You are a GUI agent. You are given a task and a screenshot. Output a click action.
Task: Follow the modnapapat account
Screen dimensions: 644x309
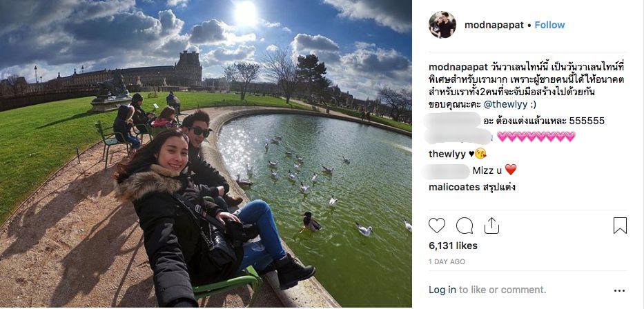coord(549,25)
